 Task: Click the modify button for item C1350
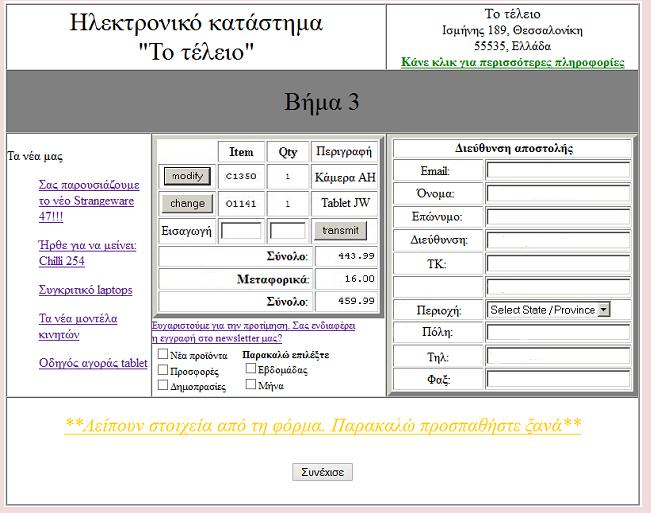(x=187, y=176)
